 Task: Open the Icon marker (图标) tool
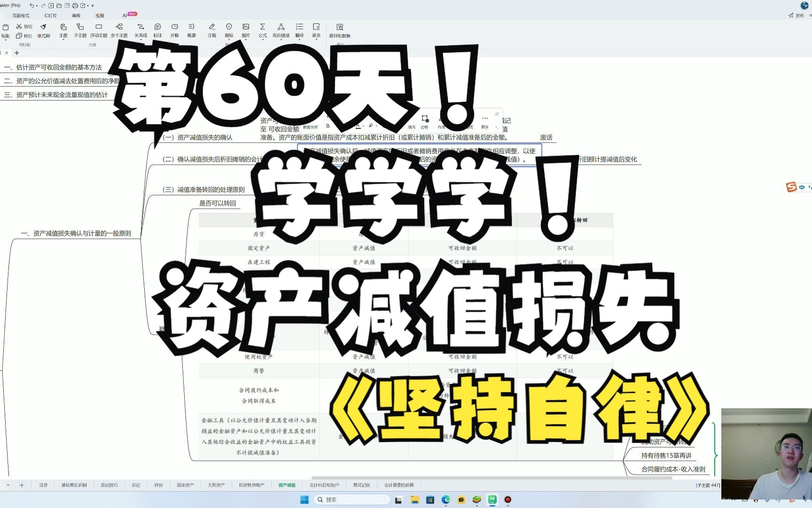point(229,30)
